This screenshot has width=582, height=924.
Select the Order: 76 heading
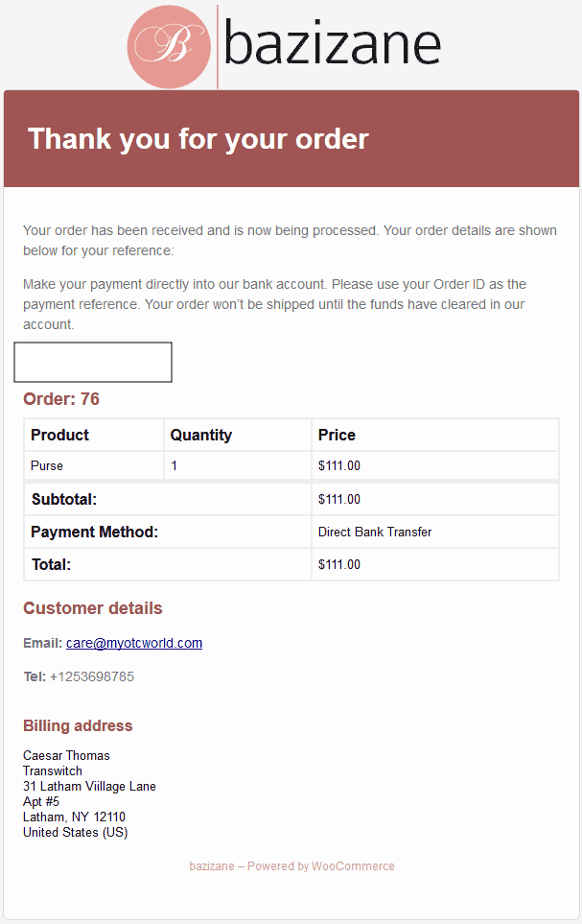click(61, 399)
